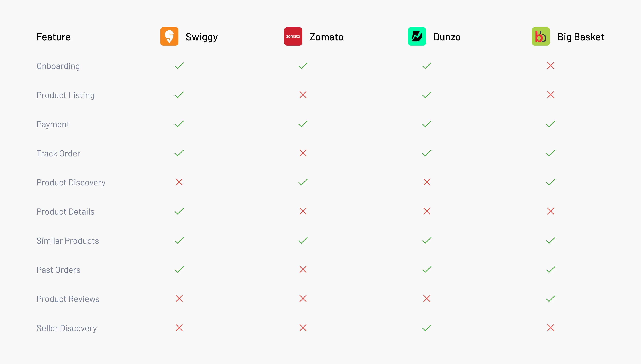Click the red Zomato logo icon
This screenshot has height=364, width=641.
click(x=293, y=37)
